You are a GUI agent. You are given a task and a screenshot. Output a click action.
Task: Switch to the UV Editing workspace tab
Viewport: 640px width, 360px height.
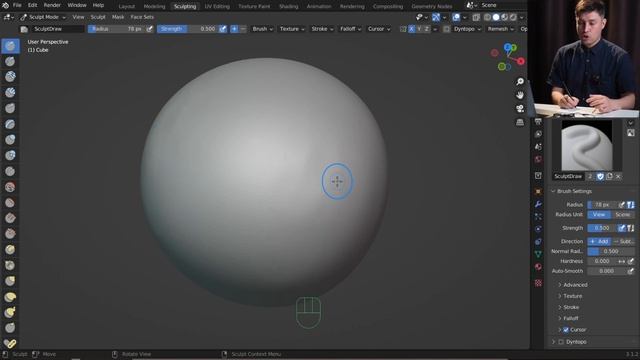(217, 6)
